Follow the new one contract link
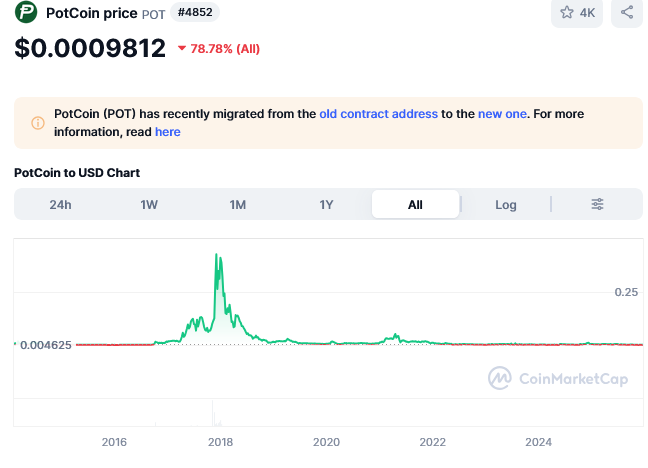Screen dimensions: 648x468 point(502,114)
